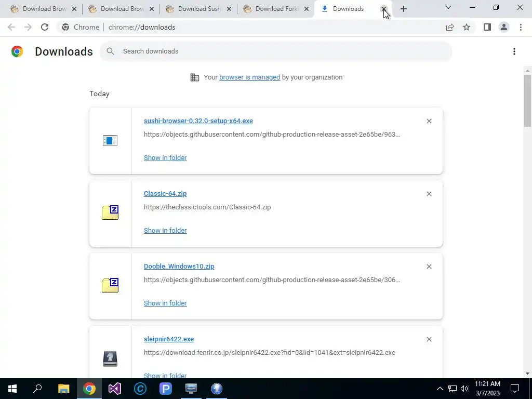This screenshot has width=532, height=399.
Task: Remove sushi-browser download from list
Action: tap(429, 121)
